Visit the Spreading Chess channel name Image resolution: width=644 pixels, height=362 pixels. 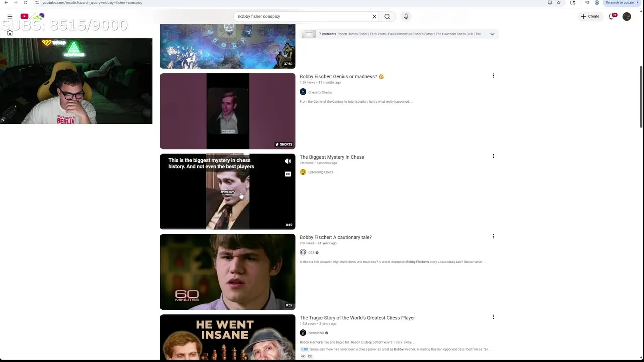click(320, 172)
